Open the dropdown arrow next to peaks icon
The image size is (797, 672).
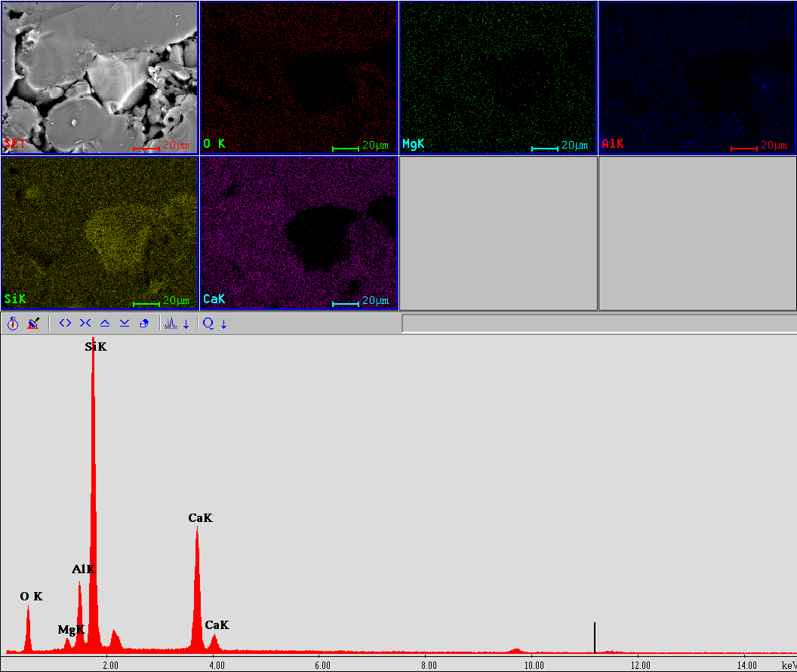tap(186, 324)
